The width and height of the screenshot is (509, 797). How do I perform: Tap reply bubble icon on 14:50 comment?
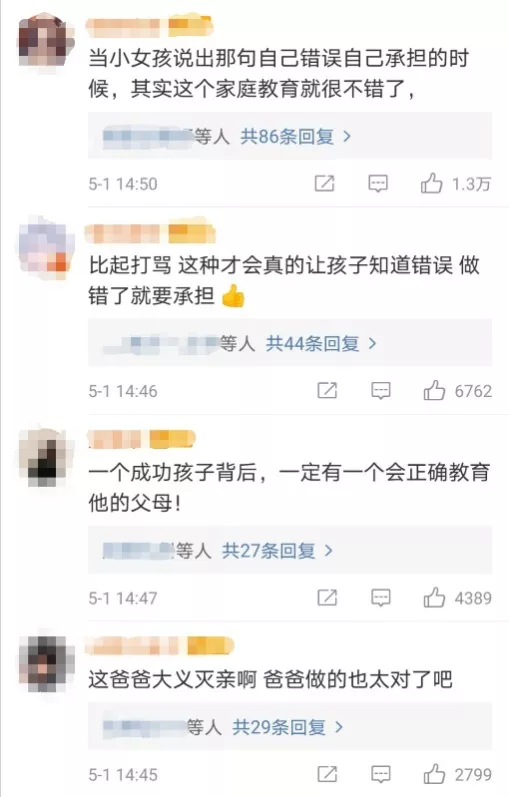pyautogui.click(x=378, y=183)
